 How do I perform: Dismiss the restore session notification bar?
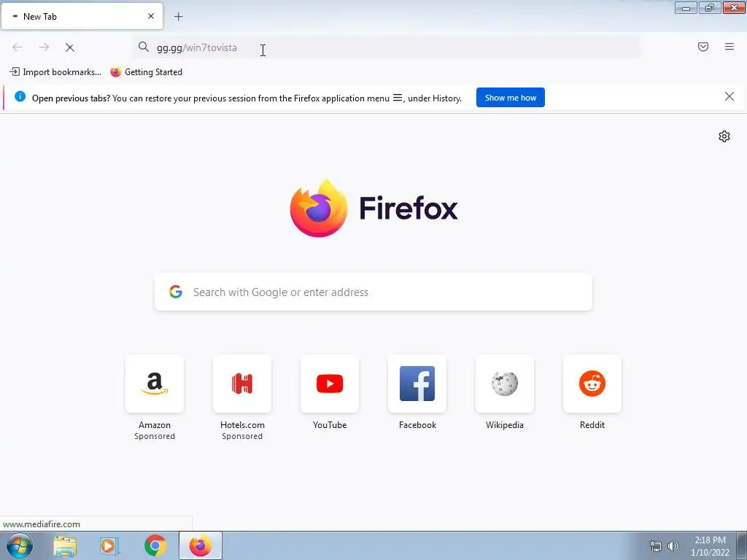pos(729,97)
